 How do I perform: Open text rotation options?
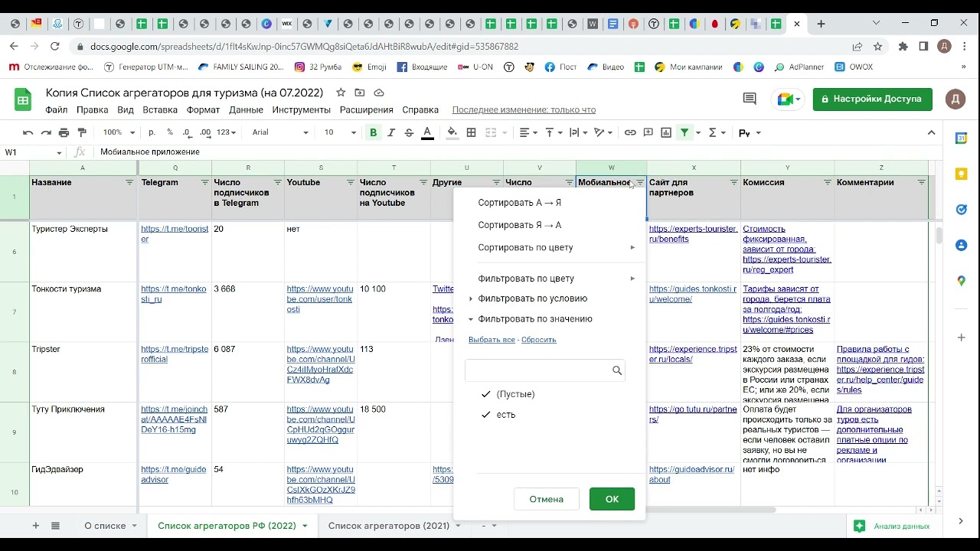point(604,132)
